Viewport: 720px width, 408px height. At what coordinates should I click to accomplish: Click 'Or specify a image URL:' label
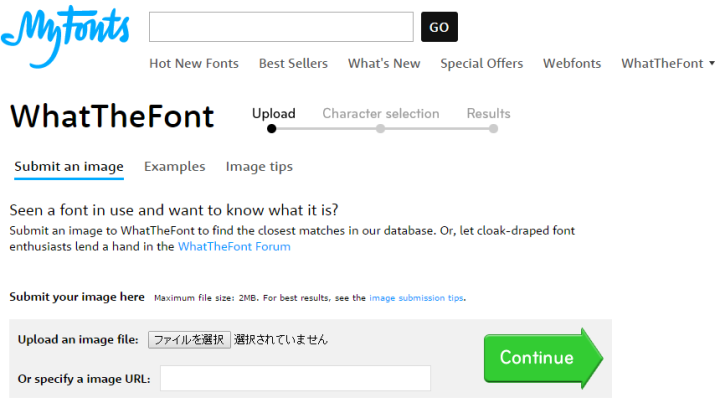[84, 379]
